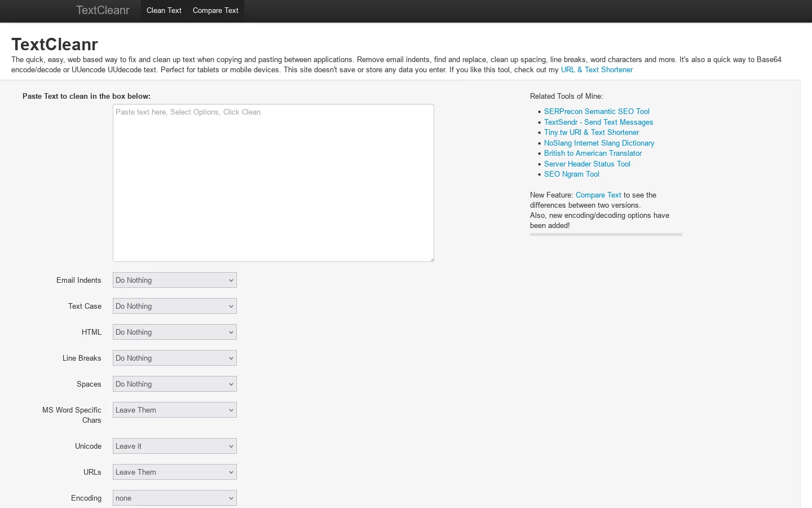812x508 pixels.
Task: Click inside the paste text box
Action: [273, 183]
